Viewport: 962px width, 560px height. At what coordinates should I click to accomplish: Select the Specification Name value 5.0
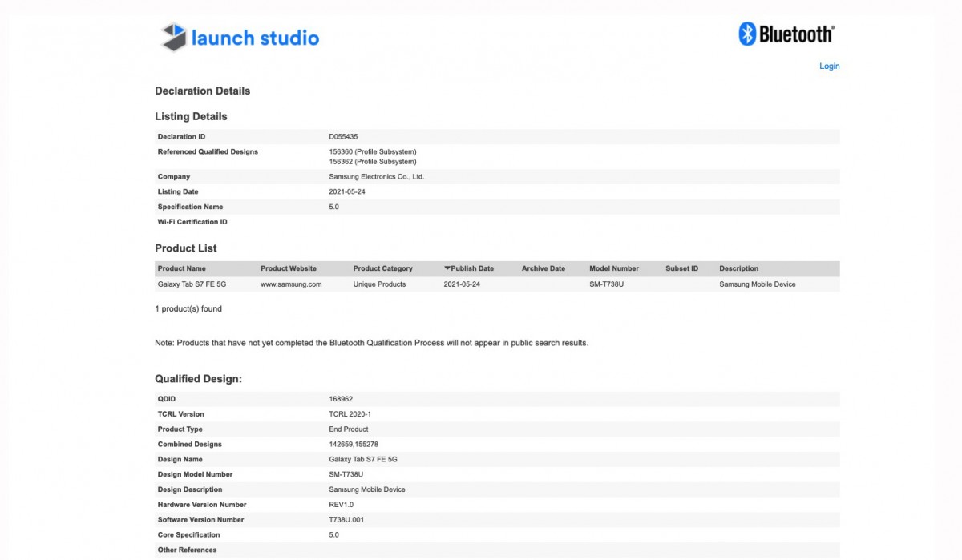tap(333, 207)
